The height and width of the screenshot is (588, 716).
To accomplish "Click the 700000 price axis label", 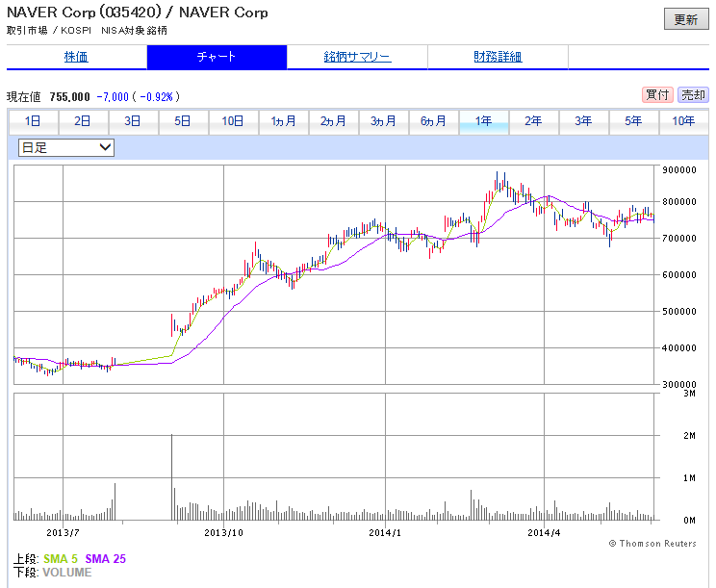I will [679, 238].
